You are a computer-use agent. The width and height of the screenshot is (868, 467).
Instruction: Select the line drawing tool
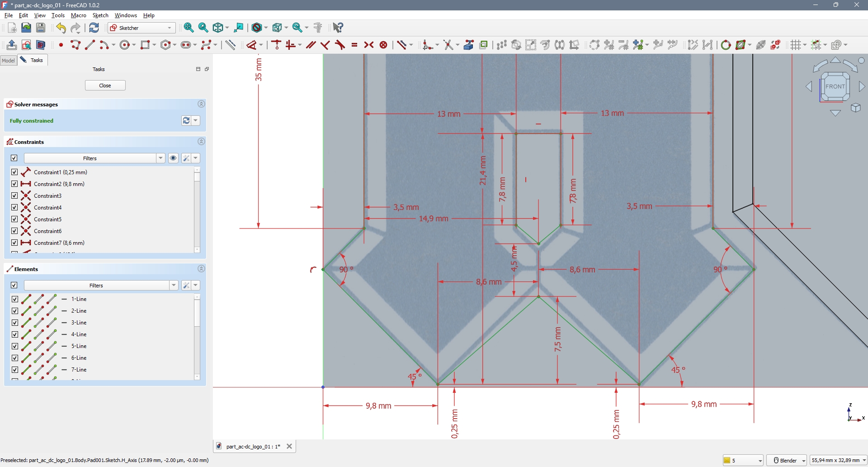pyautogui.click(x=90, y=45)
